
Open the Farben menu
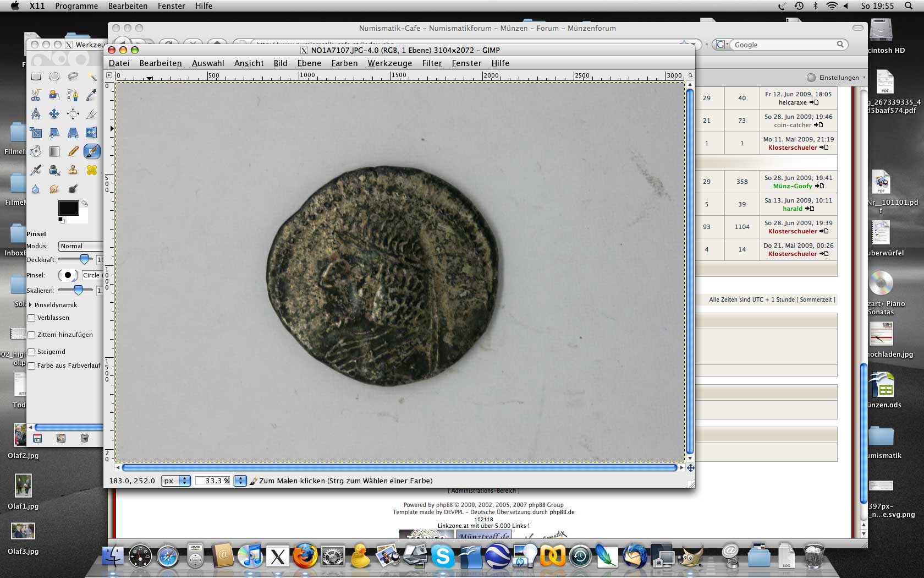point(344,63)
